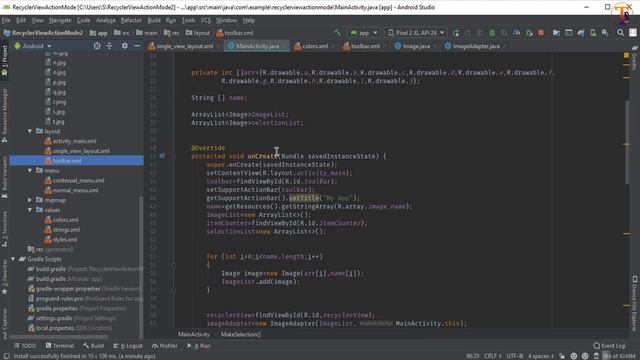
Task: Expand the mipmap folder in project tree
Action: (30, 200)
